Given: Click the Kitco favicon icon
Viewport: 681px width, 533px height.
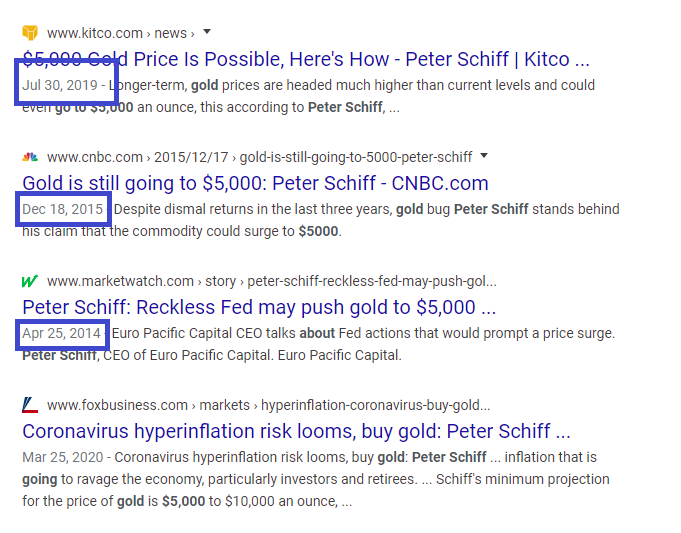Looking at the screenshot, I should [x=30, y=33].
